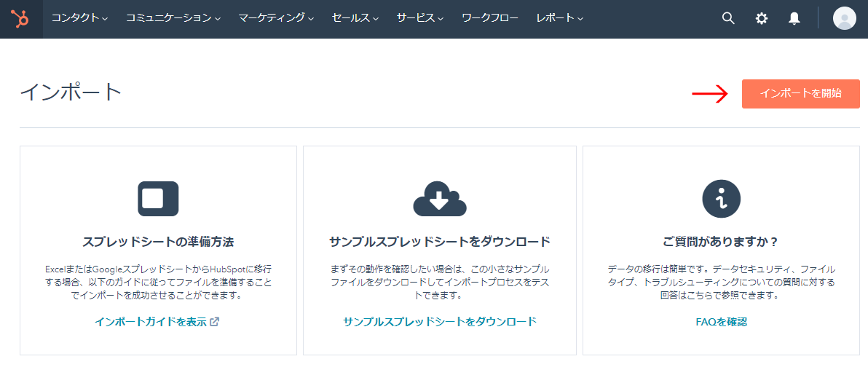The width and height of the screenshot is (868, 367).
Task: Click the サンプルスプレッドシートをダウンロード card heading
Action: pyautogui.click(x=440, y=242)
